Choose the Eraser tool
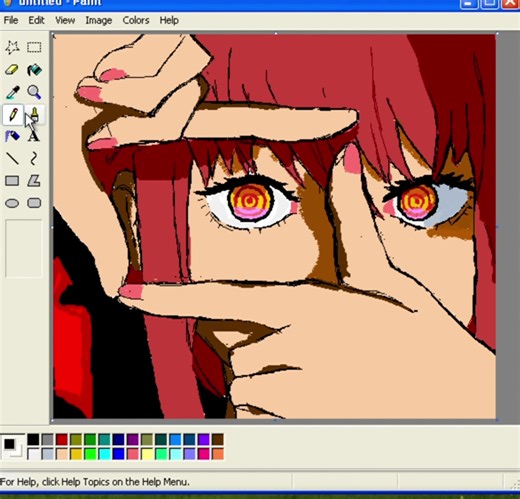The height and width of the screenshot is (499, 520). (12, 70)
